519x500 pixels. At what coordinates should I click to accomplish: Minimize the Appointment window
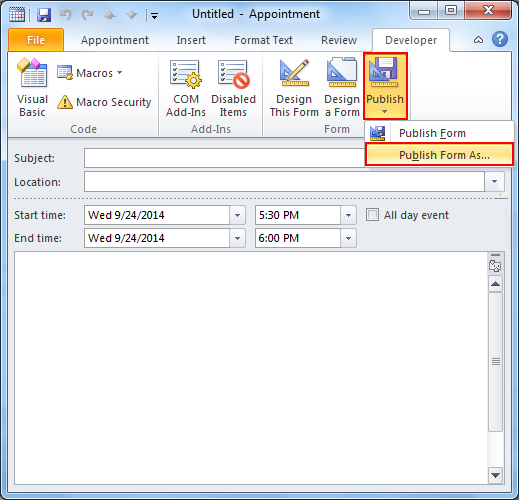(424, 11)
